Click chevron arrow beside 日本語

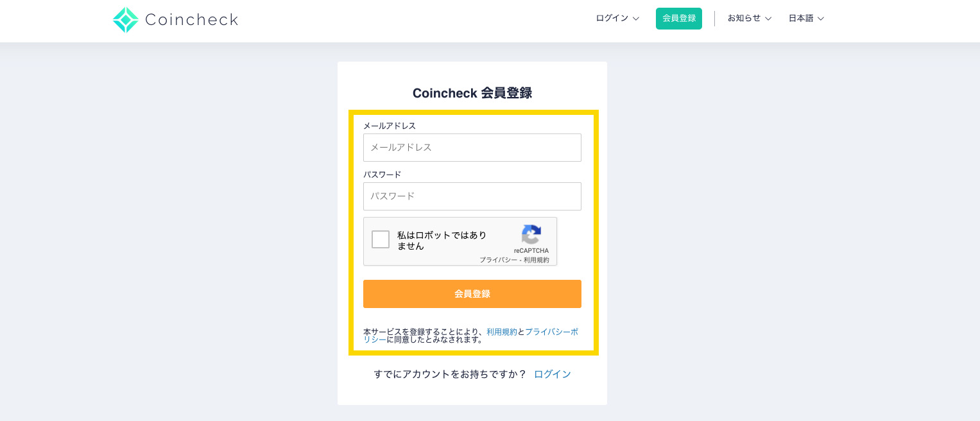click(821, 19)
